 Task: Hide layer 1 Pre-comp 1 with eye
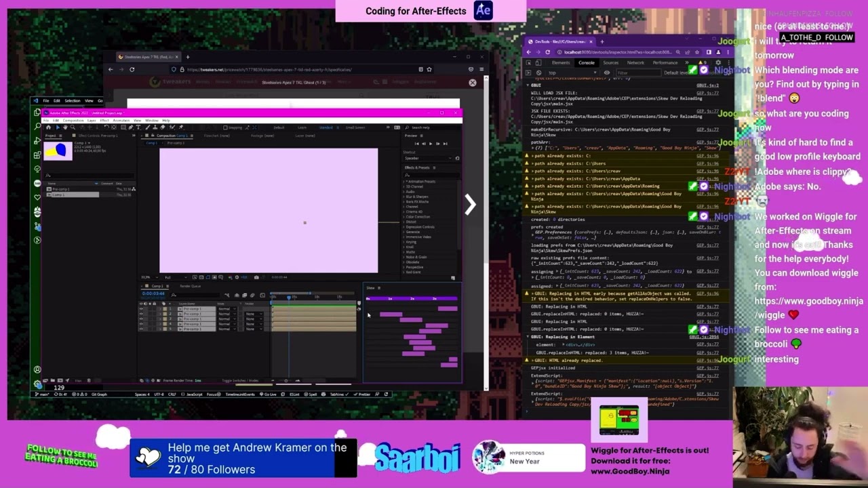click(x=141, y=308)
